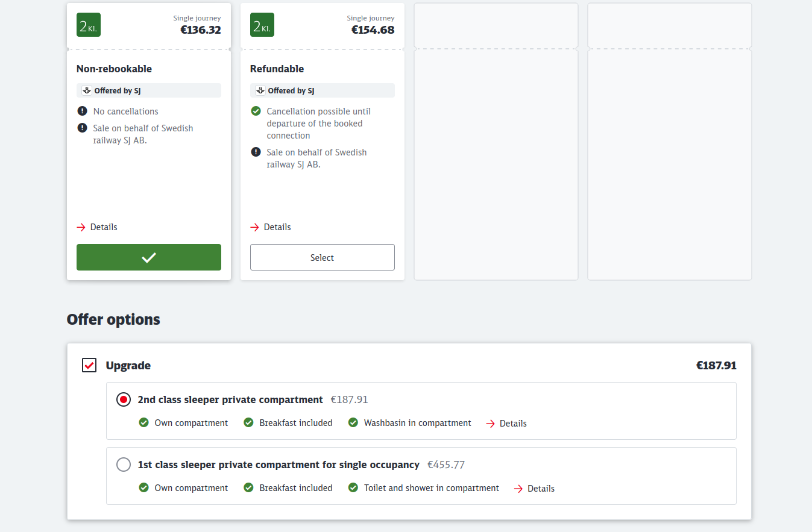
Task: Click the check icon by Washbasin in compartment
Action: pos(353,422)
